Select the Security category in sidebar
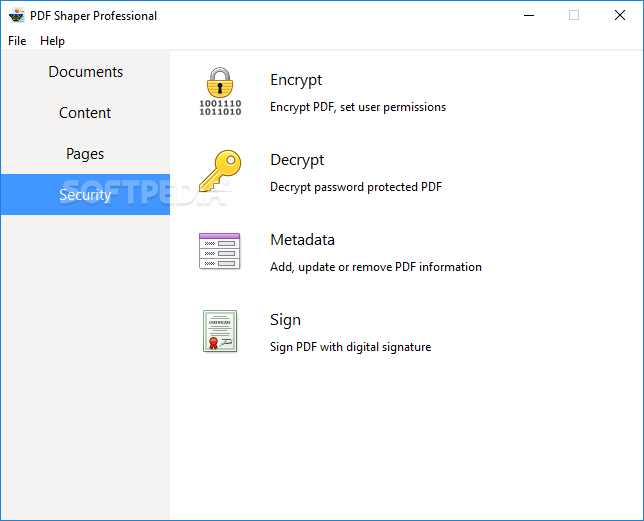Image resolution: width=644 pixels, height=521 pixels. [85, 195]
